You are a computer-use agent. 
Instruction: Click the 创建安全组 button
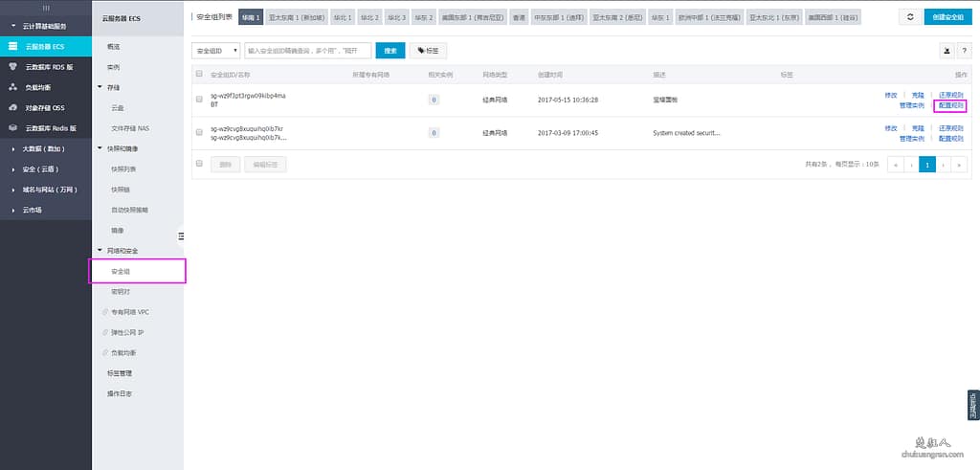pyautogui.click(x=947, y=17)
